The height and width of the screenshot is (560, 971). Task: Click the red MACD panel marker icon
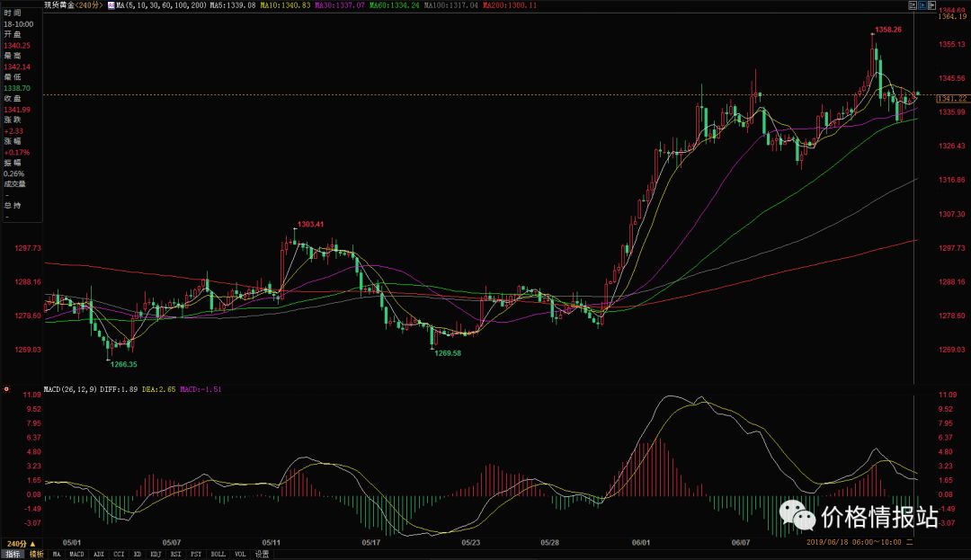pos(7,389)
